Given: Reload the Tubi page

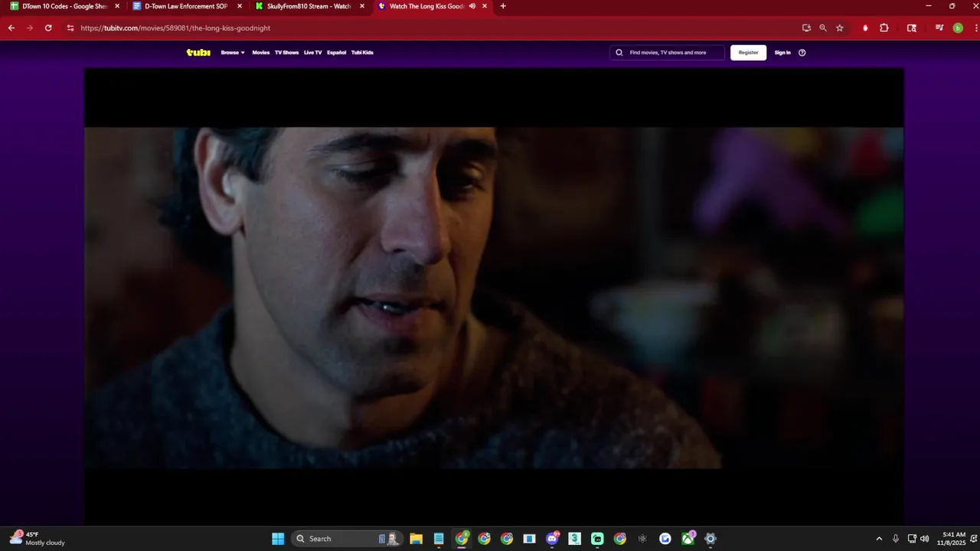Looking at the screenshot, I should 48,28.
